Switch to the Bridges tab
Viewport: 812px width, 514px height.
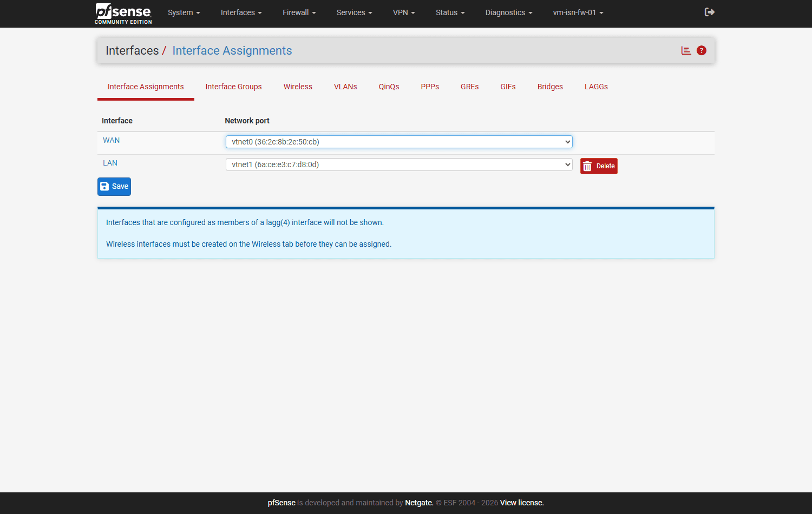[x=550, y=87]
